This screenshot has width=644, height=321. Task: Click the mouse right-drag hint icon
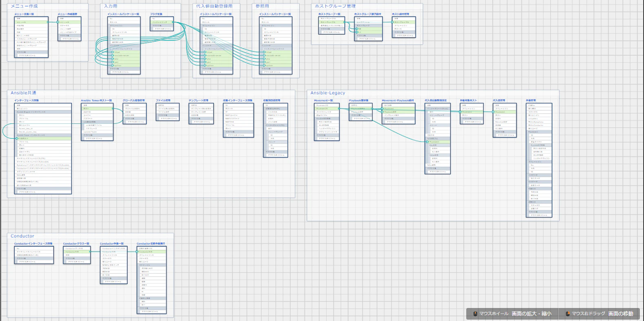pyautogui.click(x=567, y=314)
